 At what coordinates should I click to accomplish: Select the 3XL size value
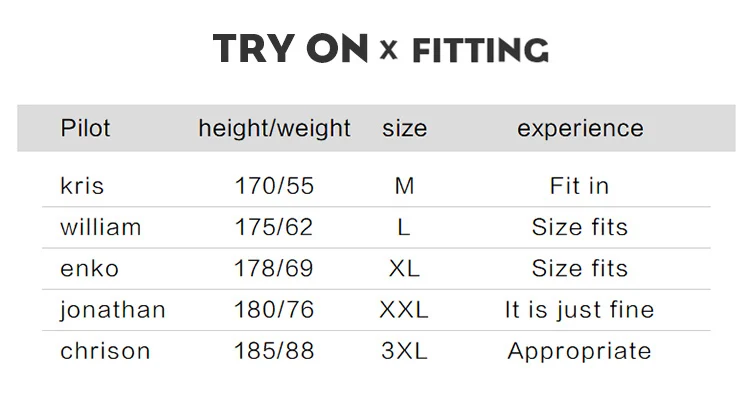click(x=404, y=351)
